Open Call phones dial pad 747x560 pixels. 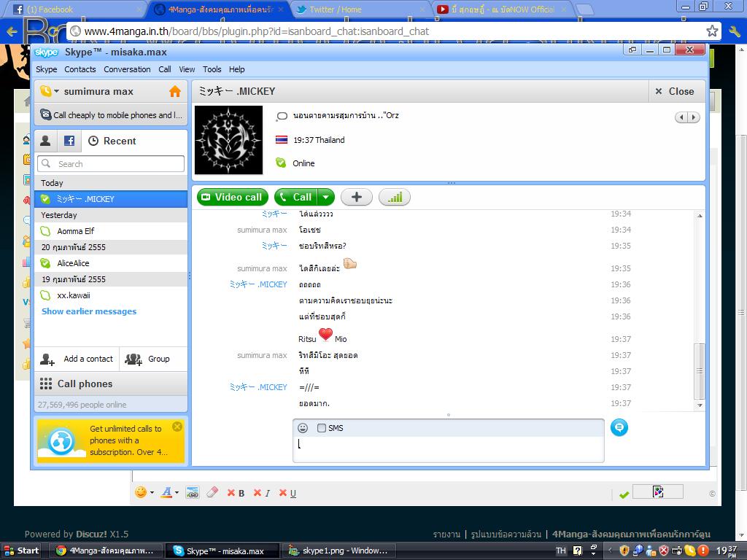111,384
